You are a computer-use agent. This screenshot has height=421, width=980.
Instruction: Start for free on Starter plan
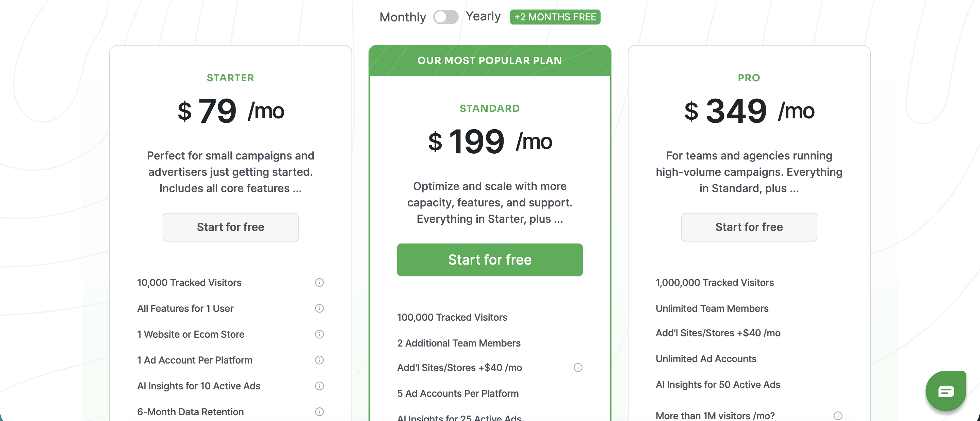[231, 227]
